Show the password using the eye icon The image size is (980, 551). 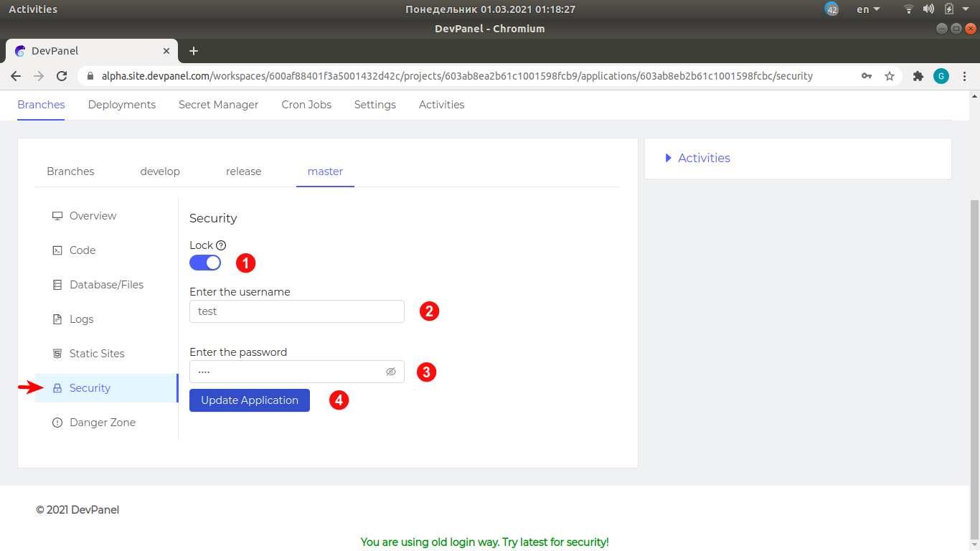click(x=391, y=371)
